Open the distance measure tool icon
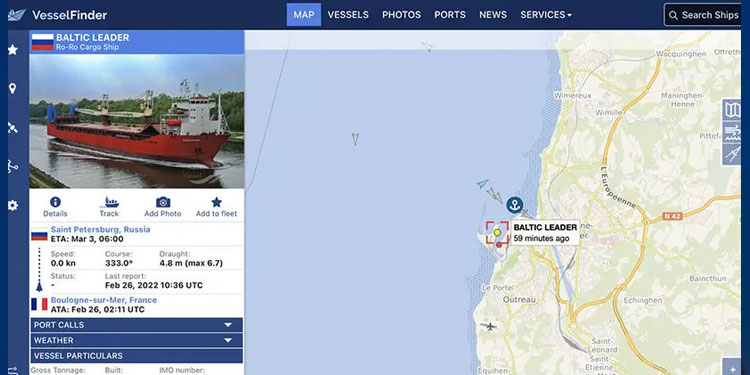The height and width of the screenshot is (375, 750). coord(732,155)
